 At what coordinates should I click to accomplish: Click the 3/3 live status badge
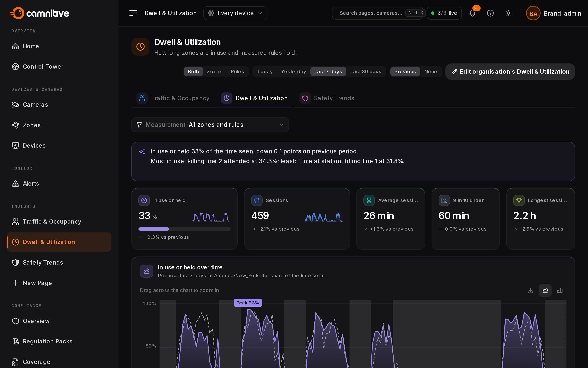pos(444,13)
